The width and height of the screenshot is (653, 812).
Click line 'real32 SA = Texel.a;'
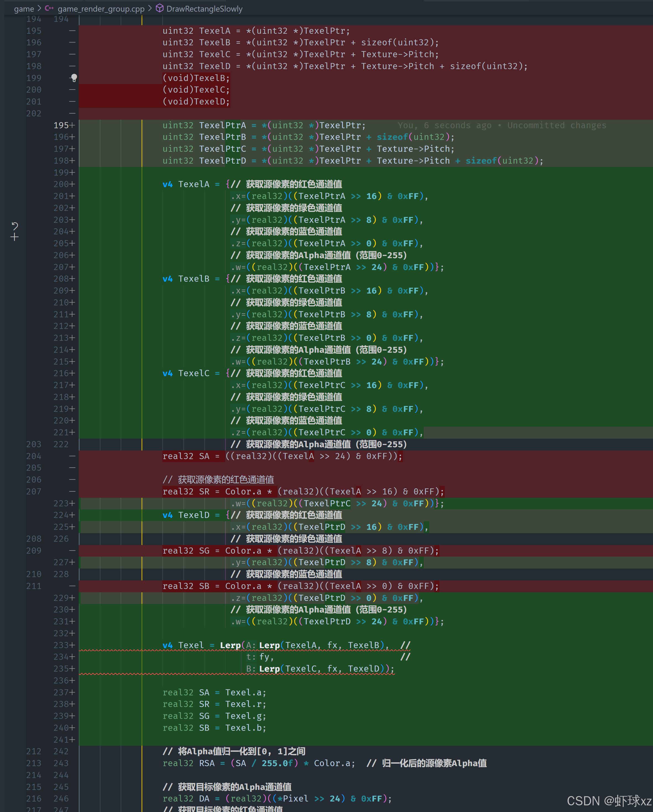coord(214,692)
